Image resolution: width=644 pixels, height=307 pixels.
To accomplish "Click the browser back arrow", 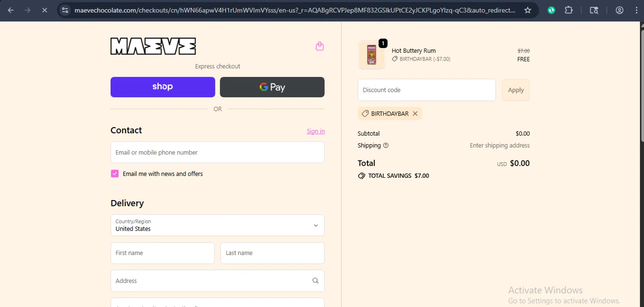I will [11, 10].
